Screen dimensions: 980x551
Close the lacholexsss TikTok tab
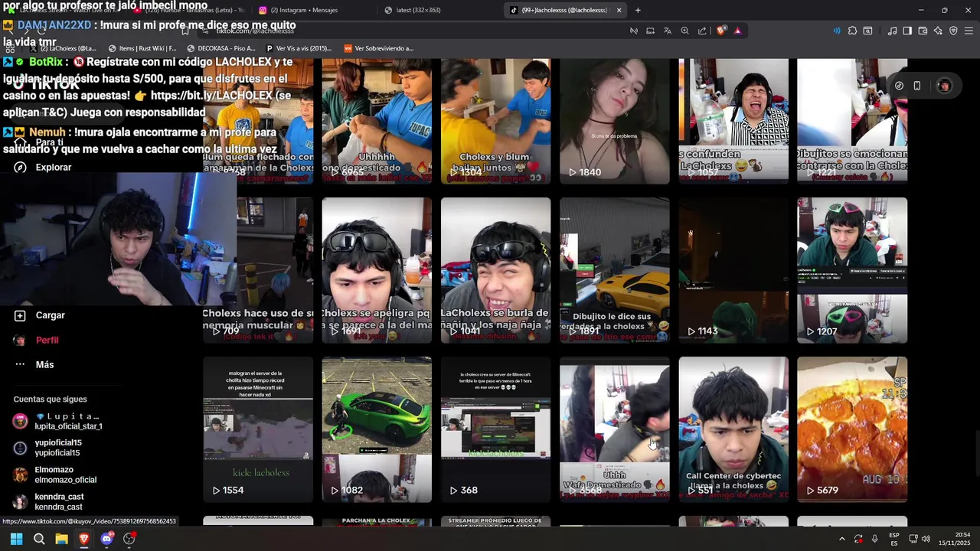pos(619,10)
